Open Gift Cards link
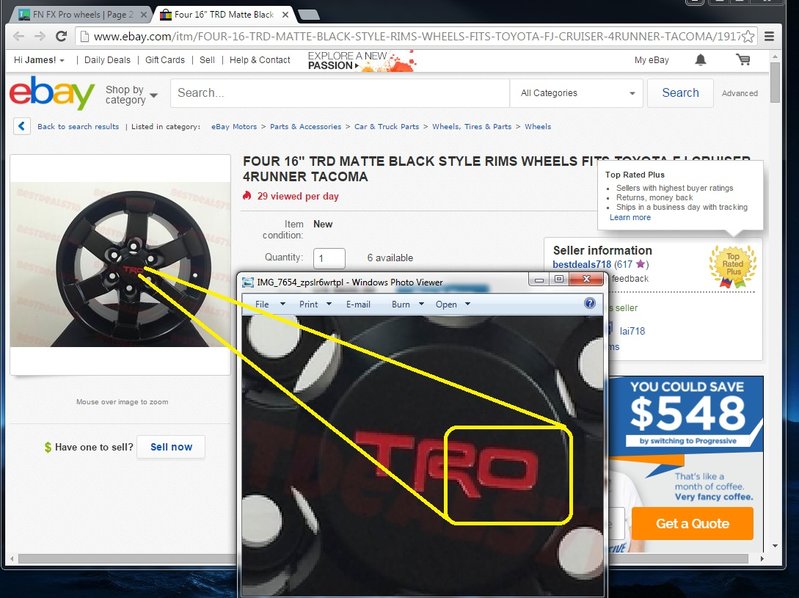799x598 pixels. pos(165,60)
